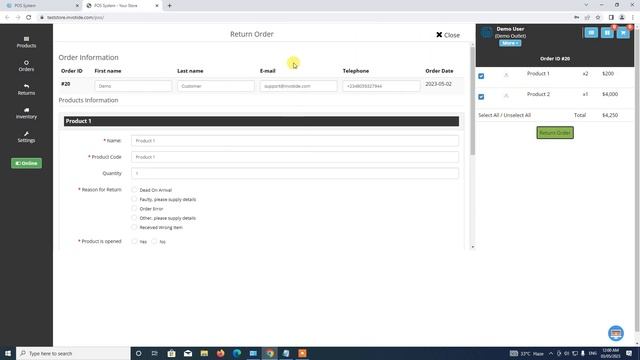
Task: Select Other, please supply details radio
Action: (x=134, y=218)
